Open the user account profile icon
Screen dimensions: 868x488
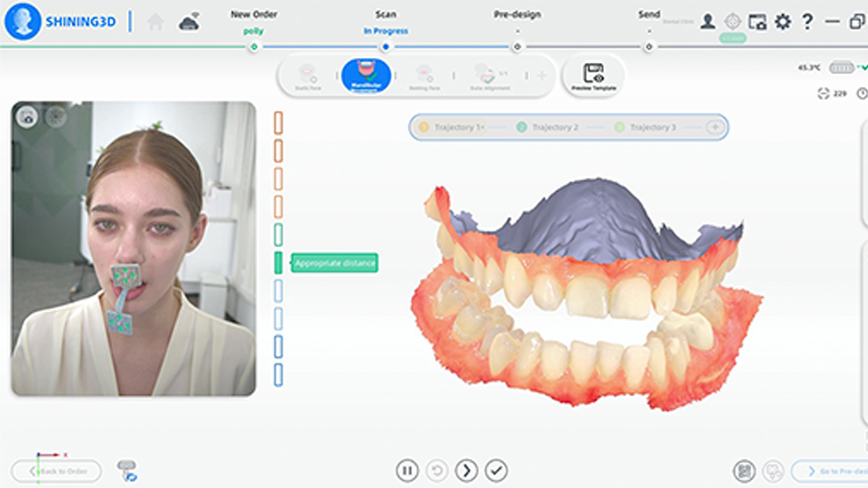coord(708,22)
